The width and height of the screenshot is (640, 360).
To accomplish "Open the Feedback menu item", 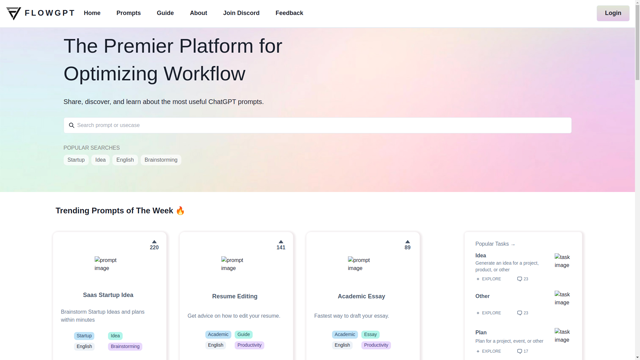I will 289,13.
